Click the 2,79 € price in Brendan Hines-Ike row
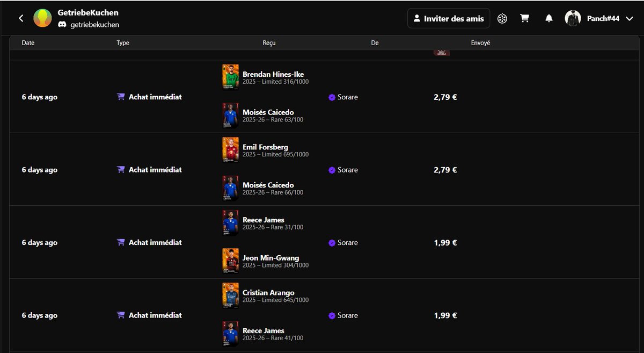This screenshot has height=353, width=644. coord(445,97)
